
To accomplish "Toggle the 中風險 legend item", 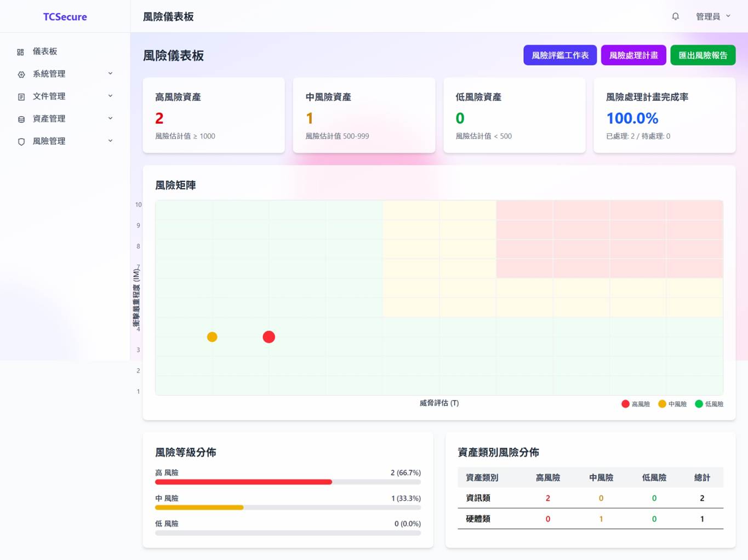I will tap(672, 404).
